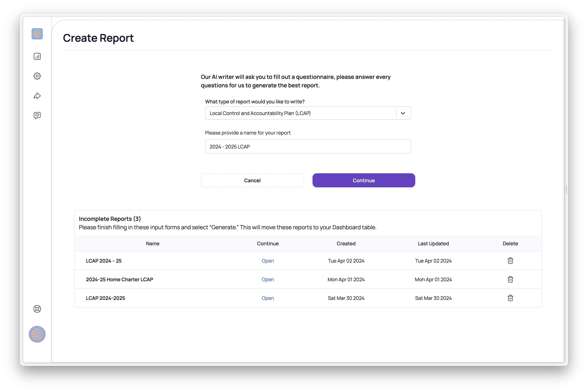
Task: Open the LCAP 2024 – 25 report
Action: (x=268, y=261)
